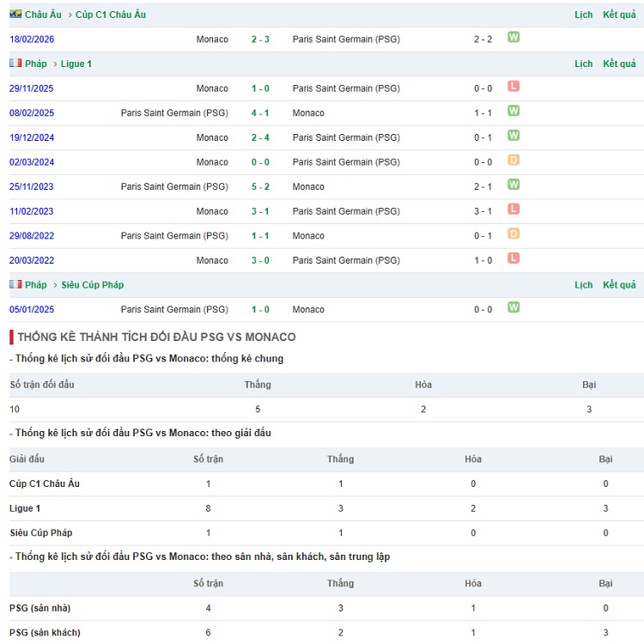The height and width of the screenshot is (644, 644).
Task: Open the 5 - 2 score of PSG vs Monaco
Action: 260,186
